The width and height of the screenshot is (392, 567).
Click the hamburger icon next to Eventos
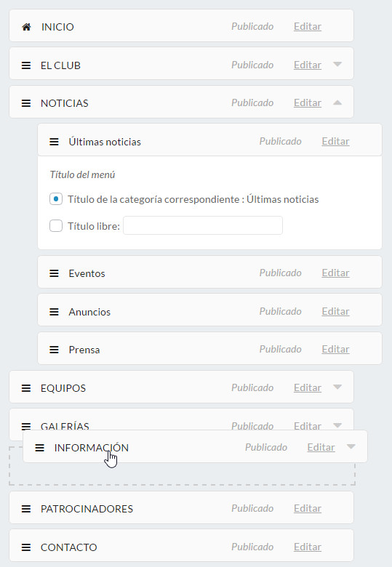pyautogui.click(x=54, y=273)
